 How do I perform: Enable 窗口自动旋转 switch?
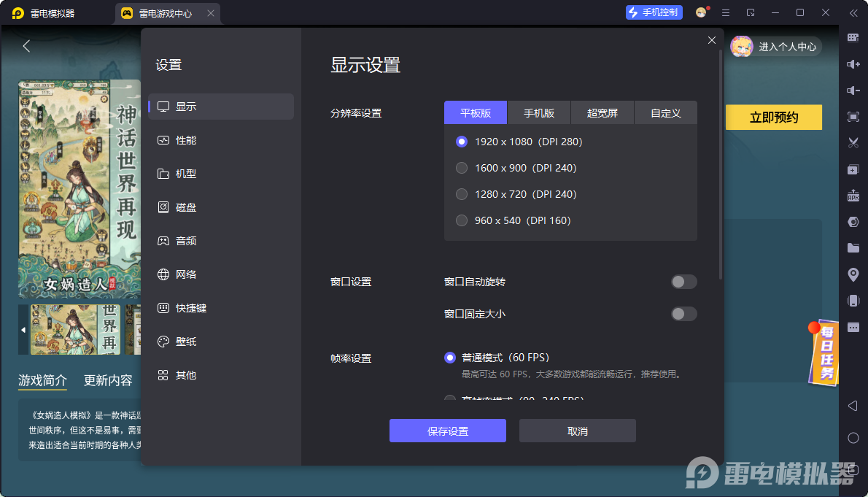[683, 282]
